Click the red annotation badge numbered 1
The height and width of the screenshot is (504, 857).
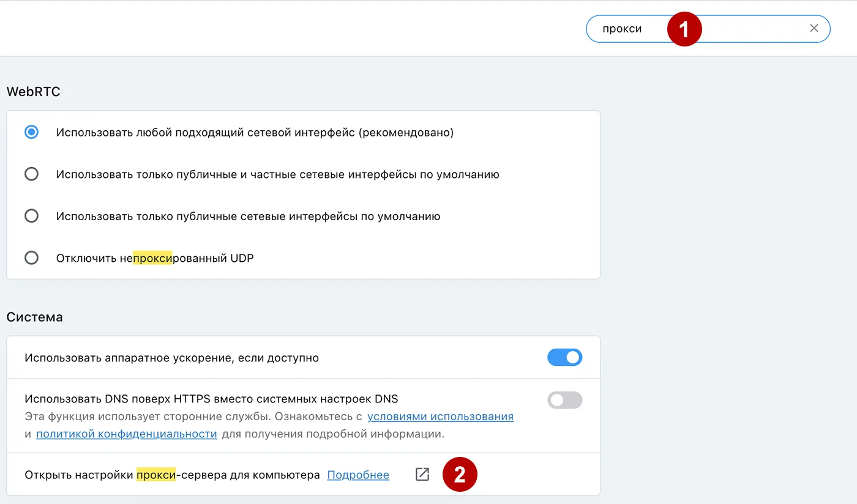click(684, 28)
